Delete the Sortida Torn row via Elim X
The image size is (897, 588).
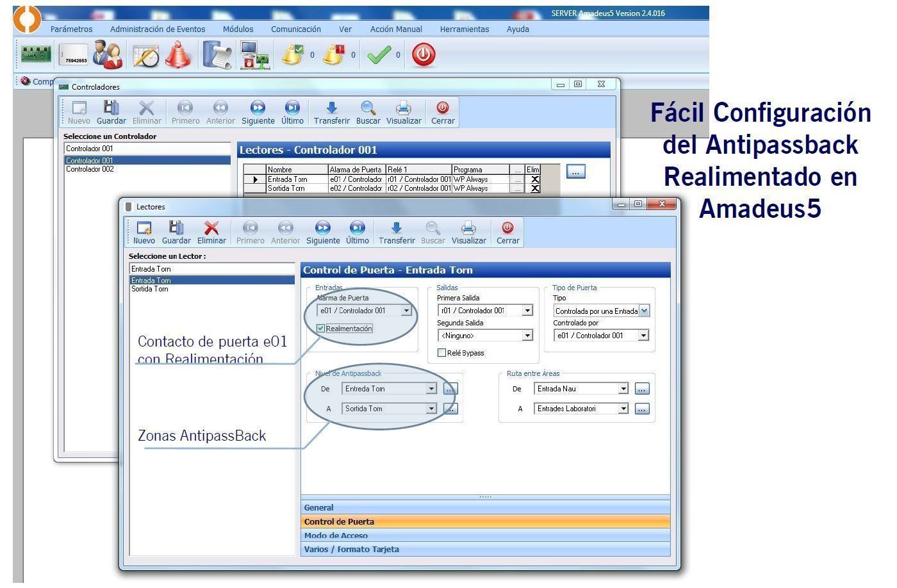(535, 188)
